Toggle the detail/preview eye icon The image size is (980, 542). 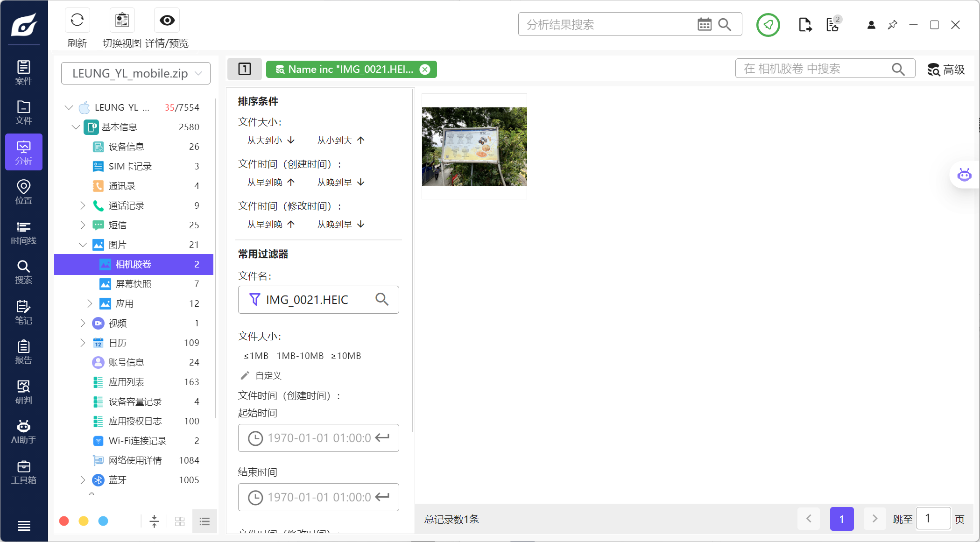click(x=167, y=21)
